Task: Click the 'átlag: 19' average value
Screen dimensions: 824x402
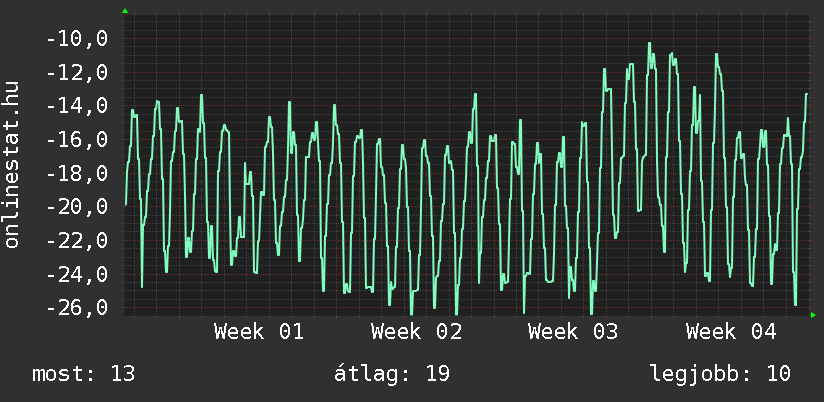Action: coord(391,374)
